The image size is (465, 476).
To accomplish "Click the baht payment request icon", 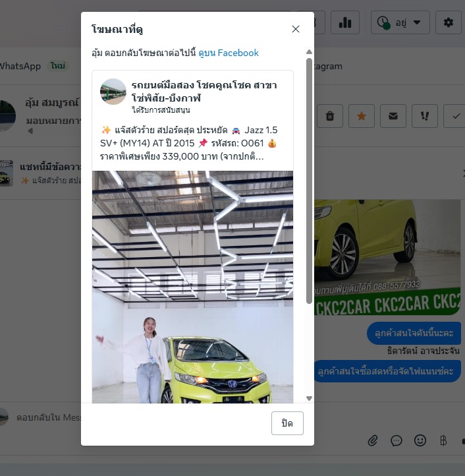I will tap(443, 440).
